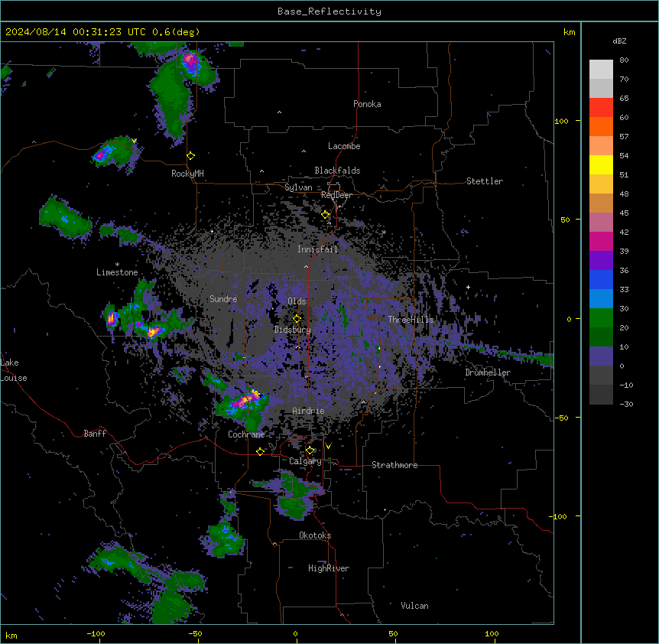Click the Banff label
Image resolution: width=659 pixels, height=644 pixels.
click(95, 434)
